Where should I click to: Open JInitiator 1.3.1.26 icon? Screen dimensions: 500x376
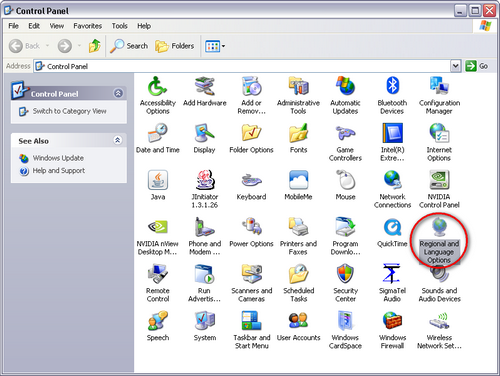pos(204,180)
